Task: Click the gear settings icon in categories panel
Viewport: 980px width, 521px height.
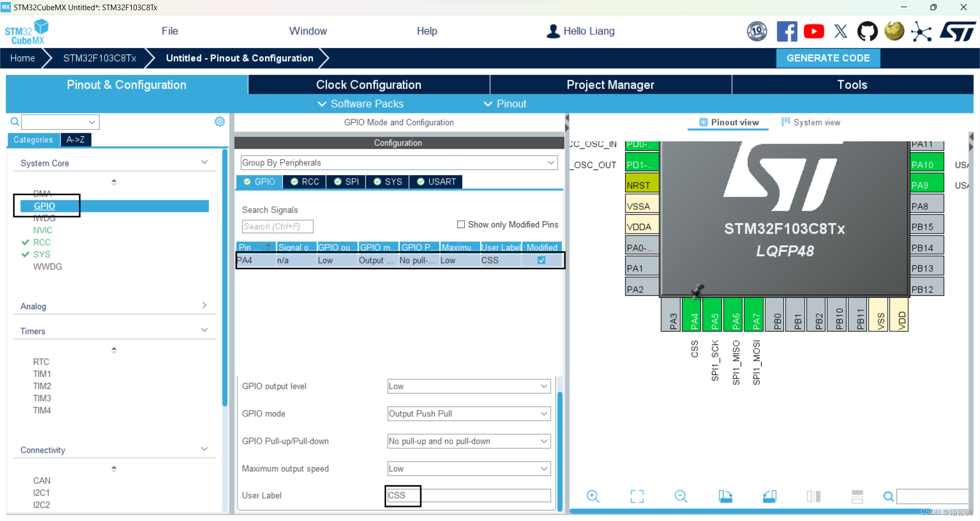Action: [x=220, y=122]
